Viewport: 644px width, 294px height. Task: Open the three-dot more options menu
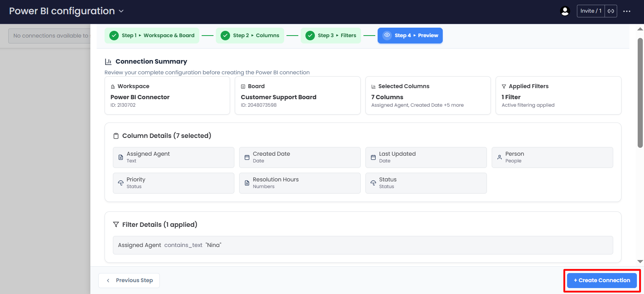(627, 11)
